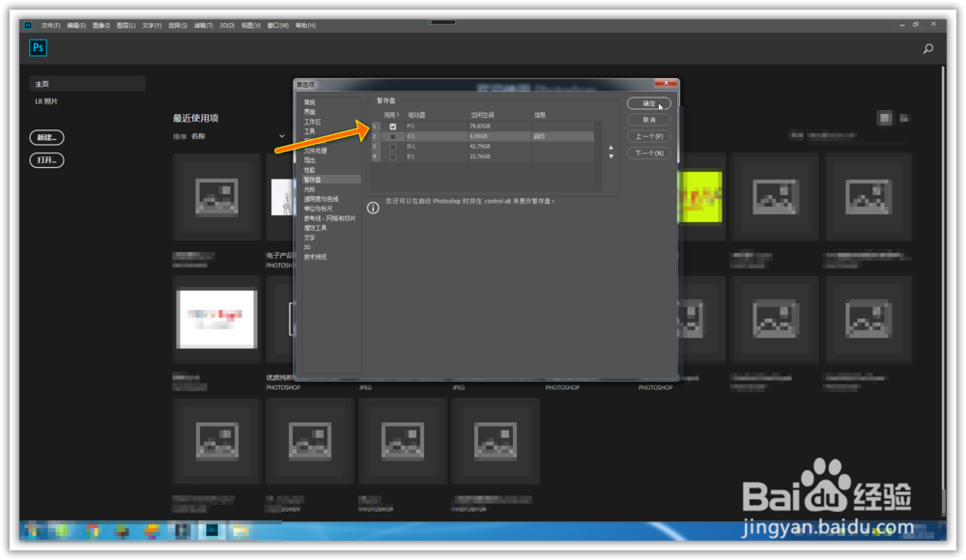
Task: Open the 图像(I) menu
Action: (x=101, y=25)
